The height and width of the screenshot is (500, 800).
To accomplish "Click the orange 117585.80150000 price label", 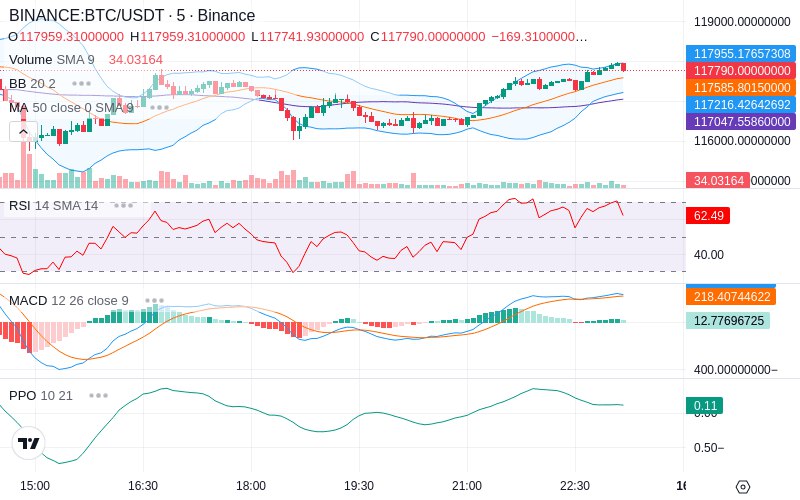I will [x=741, y=87].
